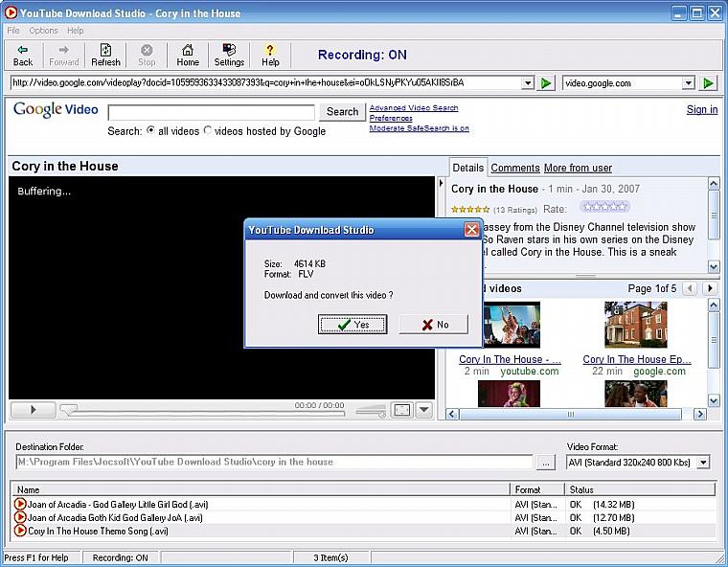This screenshot has width=728, height=567.
Task: Click green arrow next to video.google.com box
Action: (708, 83)
